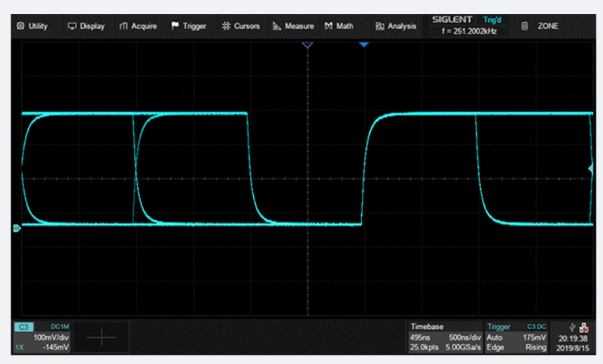This screenshot has height=364, width=603.
Task: Click the frequency readout 251.2002kHz
Action: pos(469,31)
